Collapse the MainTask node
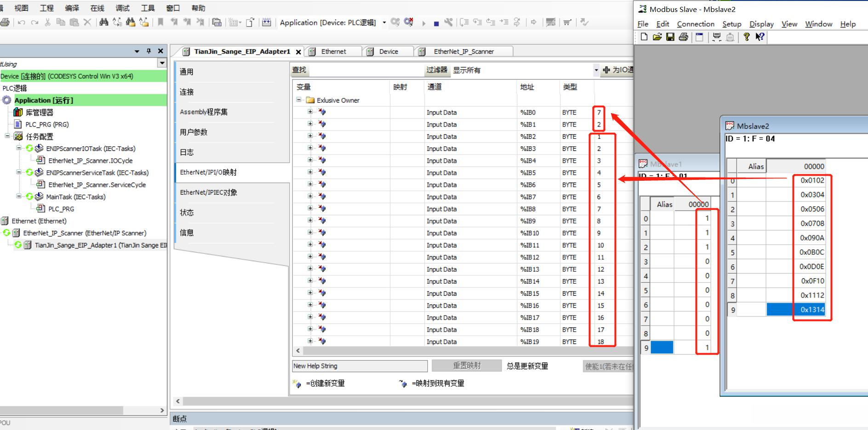Image resolution: width=868 pixels, height=430 pixels. (x=19, y=196)
